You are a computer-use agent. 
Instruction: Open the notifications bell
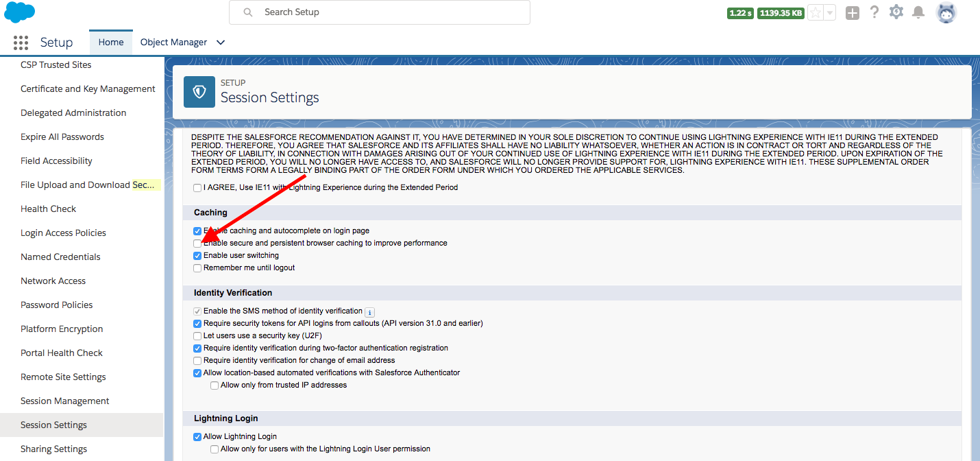(x=918, y=12)
